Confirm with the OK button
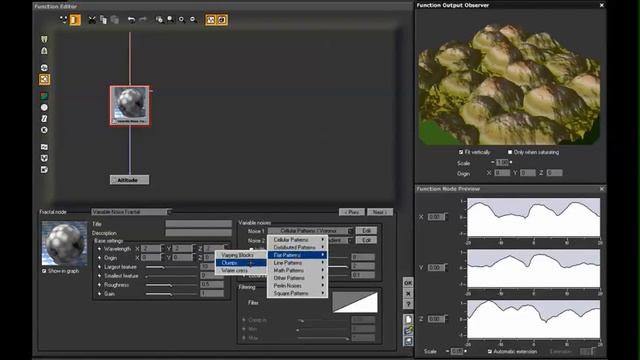Viewport: 640px width, 360px height. coord(408,283)
